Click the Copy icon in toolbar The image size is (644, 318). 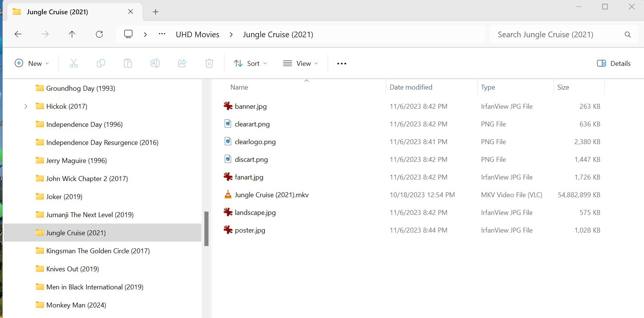(101, 64)
